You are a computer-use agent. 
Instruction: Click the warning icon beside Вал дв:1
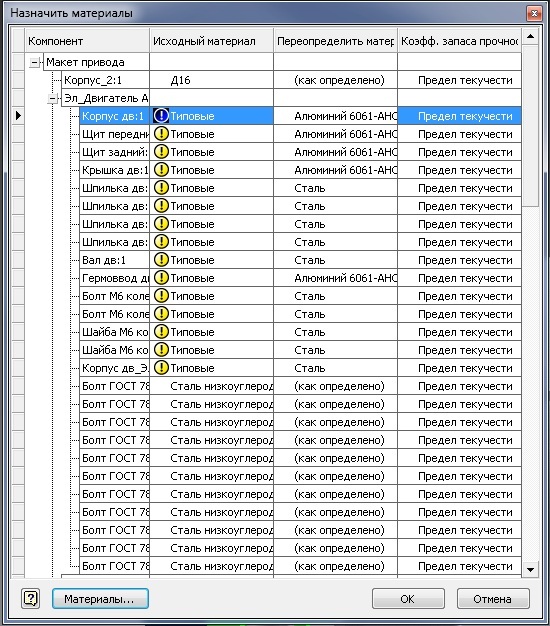point(161,260)
